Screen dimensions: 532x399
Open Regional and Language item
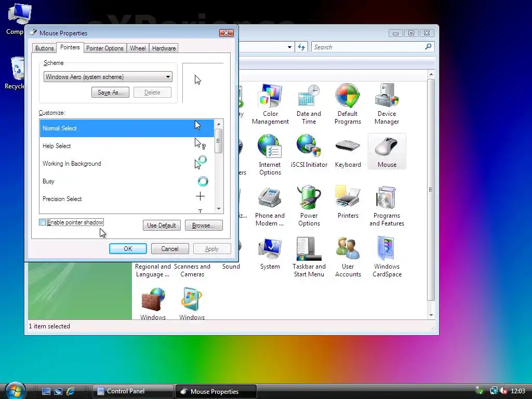tap(153, 270)
